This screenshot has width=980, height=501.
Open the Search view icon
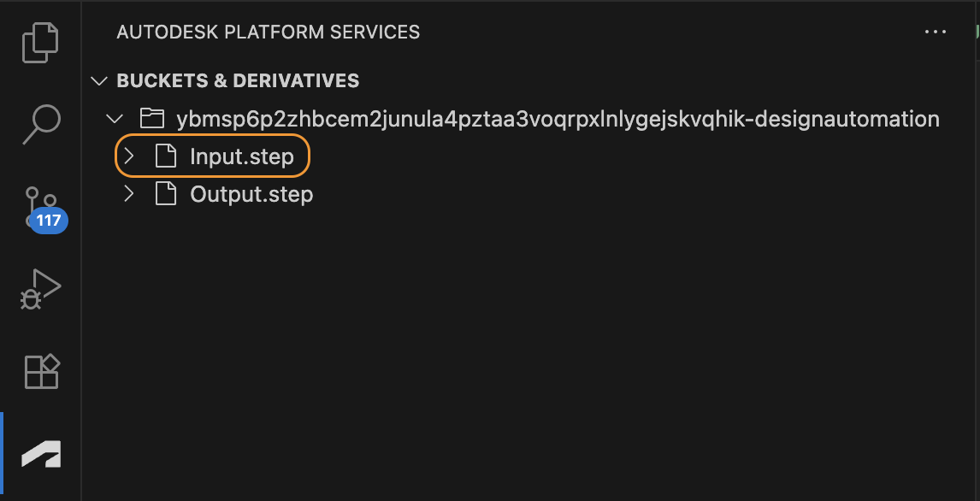tap(40, 125)
